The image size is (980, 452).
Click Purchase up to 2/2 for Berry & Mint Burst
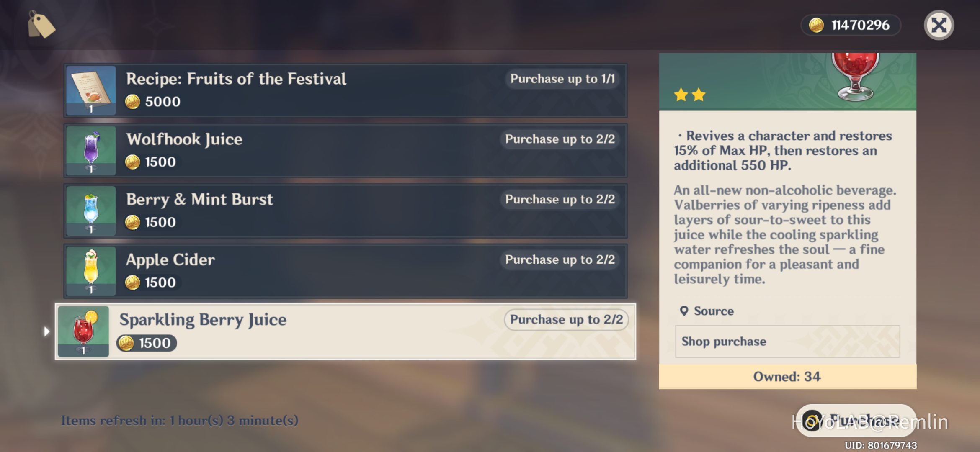point(560,199)
